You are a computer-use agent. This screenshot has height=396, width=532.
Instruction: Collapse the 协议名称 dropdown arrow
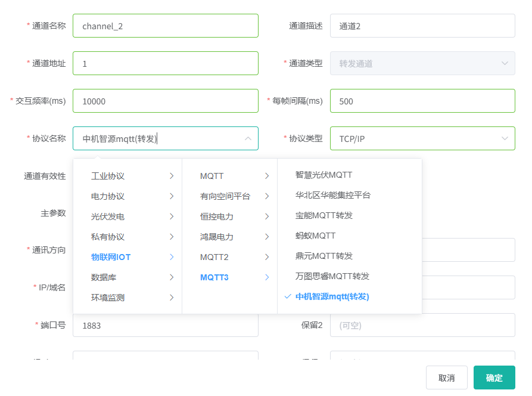point(248,139)
